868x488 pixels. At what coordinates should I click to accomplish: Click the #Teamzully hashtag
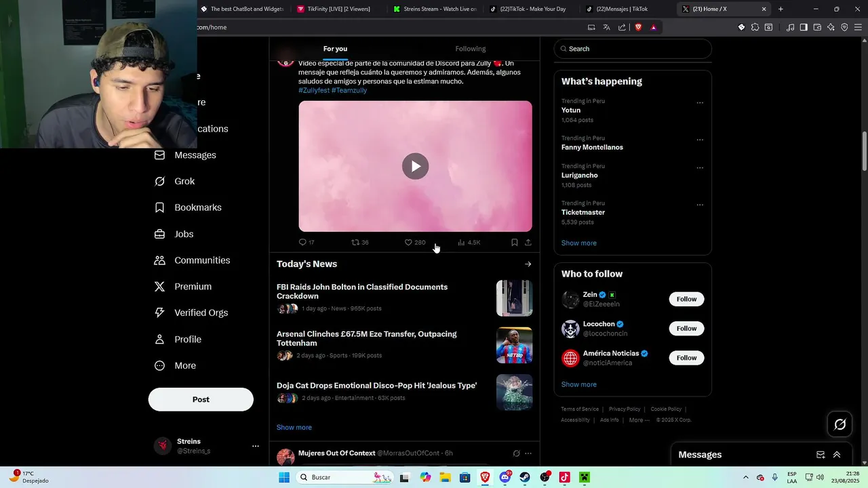pos(349,90)
